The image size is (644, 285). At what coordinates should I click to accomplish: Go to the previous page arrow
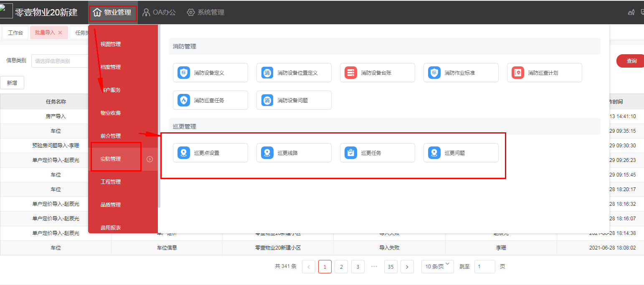click(x=309, y=267)
